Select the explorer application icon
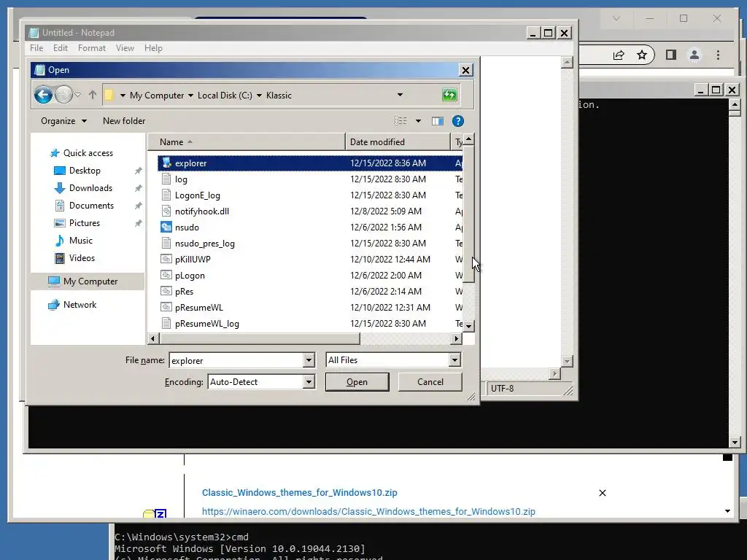Image resolution: width=747 pixels, height=560 pixels. (166, 163)
